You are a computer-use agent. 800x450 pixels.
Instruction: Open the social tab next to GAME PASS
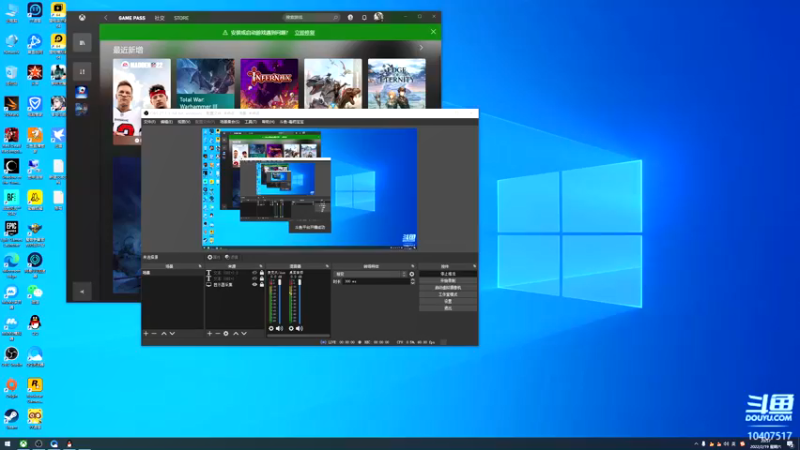(160, 18)
